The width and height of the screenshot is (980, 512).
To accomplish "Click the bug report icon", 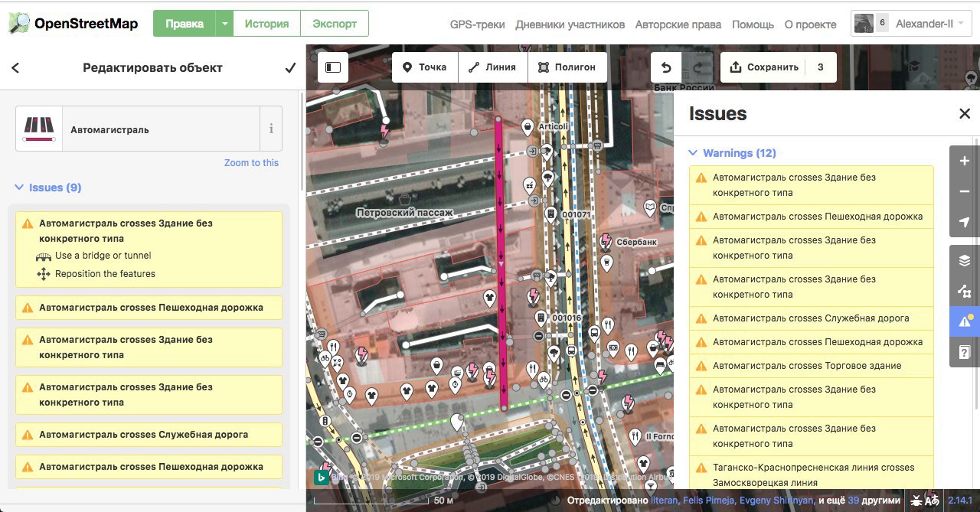I will coord(916,501).
